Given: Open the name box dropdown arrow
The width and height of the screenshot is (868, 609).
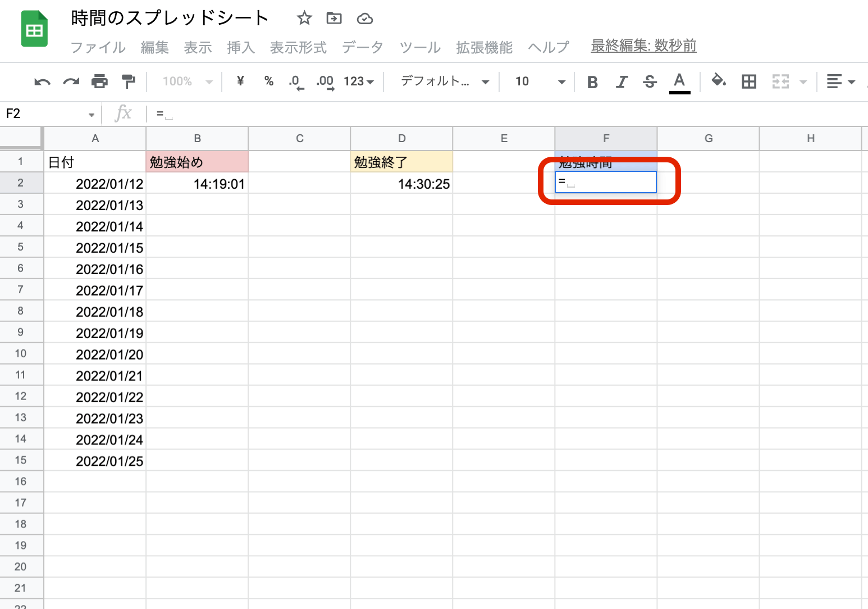Looking at the screenshot, I should coord(92,115).
